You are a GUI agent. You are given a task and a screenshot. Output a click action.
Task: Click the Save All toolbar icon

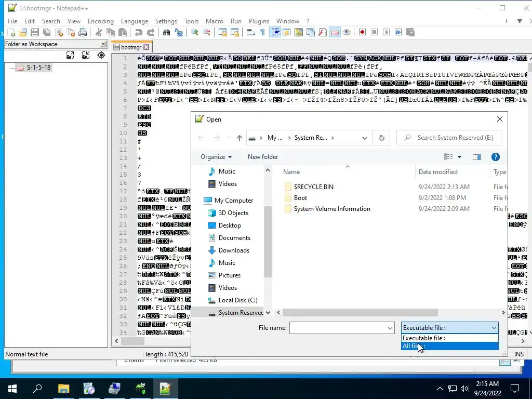47,32
